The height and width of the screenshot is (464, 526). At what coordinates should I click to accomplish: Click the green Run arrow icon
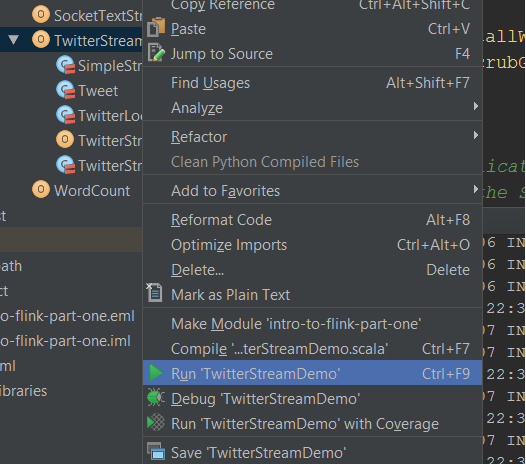[156, 373]
